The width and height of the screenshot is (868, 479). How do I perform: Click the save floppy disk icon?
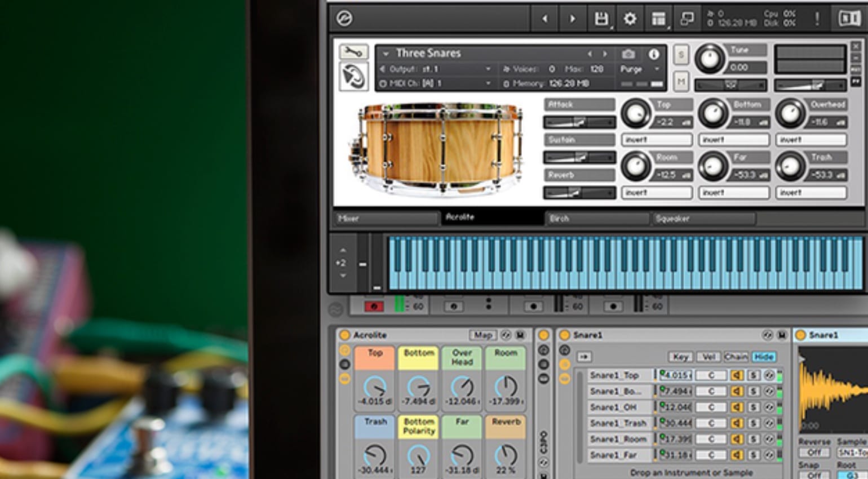point(601,19)
